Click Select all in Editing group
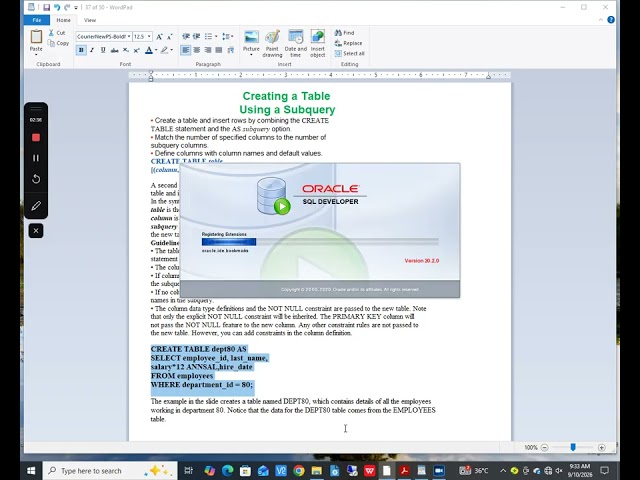 click(349, 53)
